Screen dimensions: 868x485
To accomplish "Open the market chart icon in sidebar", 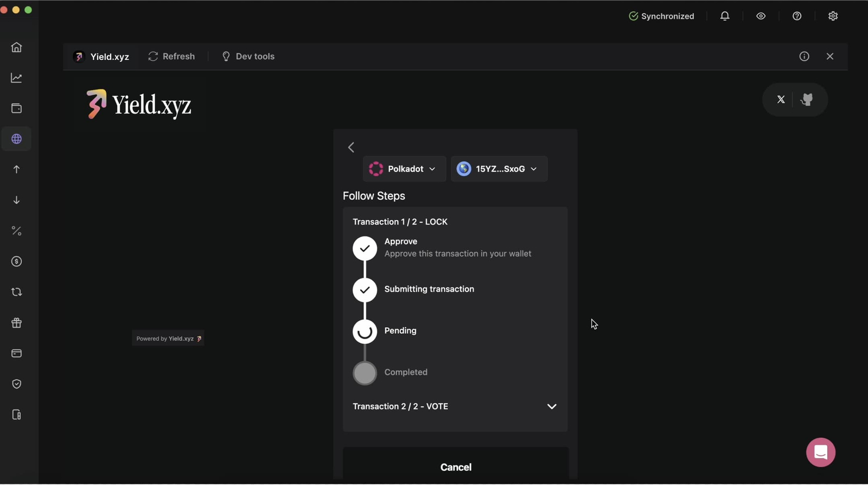I will (x=16, y=78).
